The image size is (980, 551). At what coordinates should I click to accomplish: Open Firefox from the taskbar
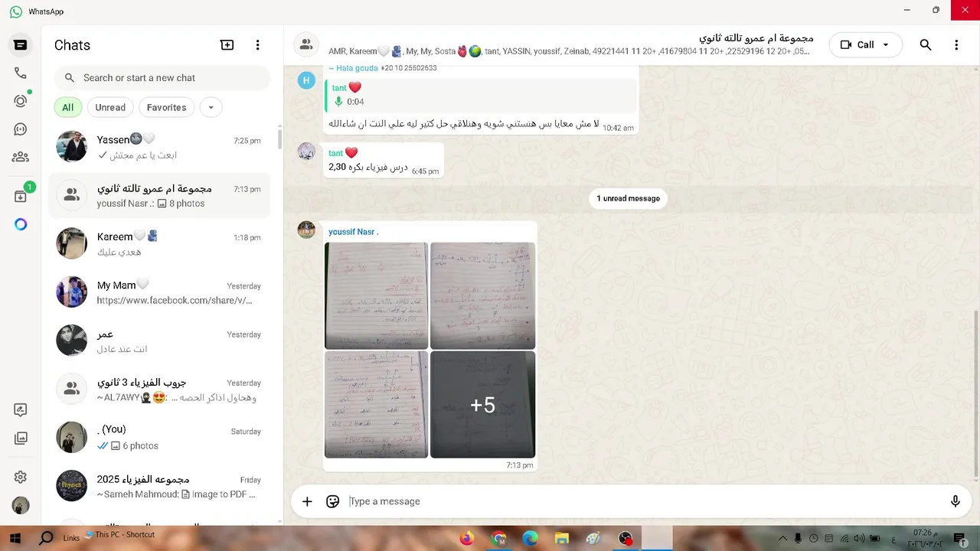pyautogui.click(x=467, y=539)
